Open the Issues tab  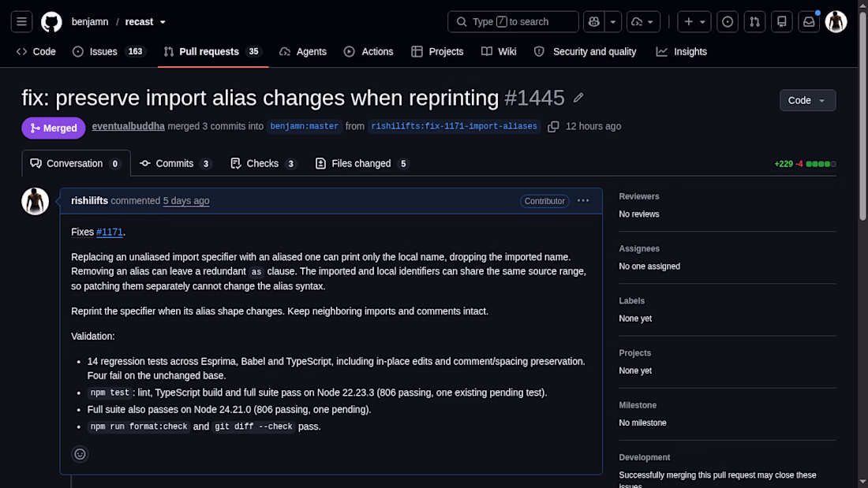point(109,51)
